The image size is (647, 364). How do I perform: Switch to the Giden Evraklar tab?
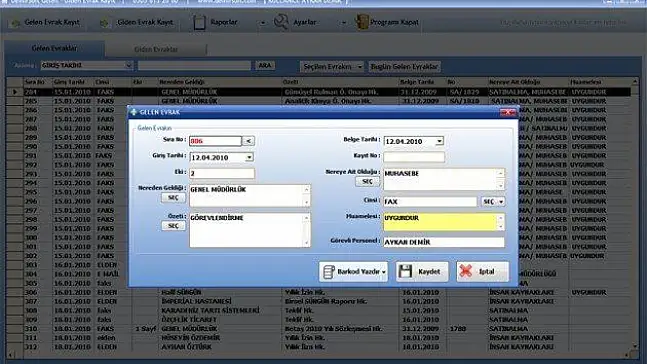click(x=156, y=49)
